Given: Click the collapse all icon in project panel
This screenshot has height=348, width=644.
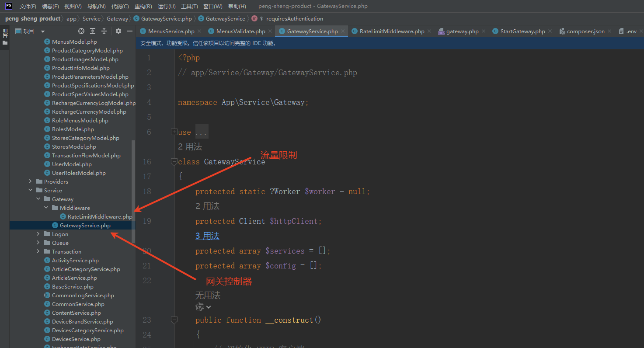Looking at the screenshot, I should [104, 31].
